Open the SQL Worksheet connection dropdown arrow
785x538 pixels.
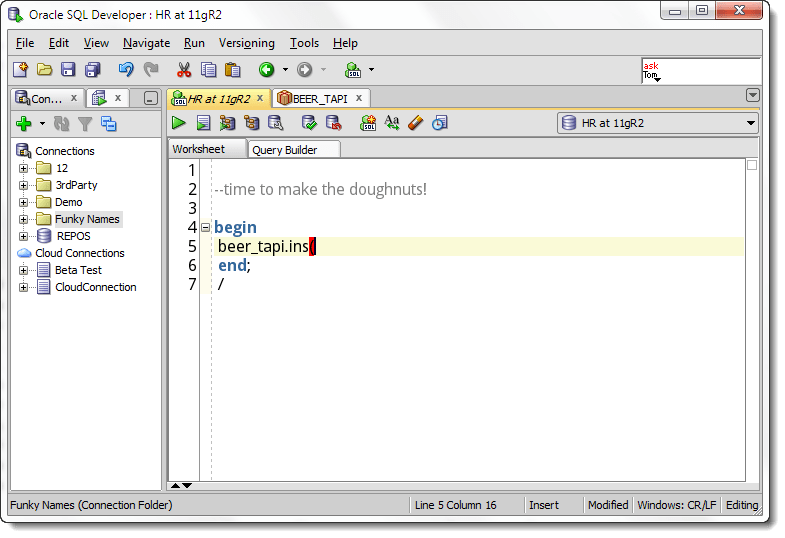[371, 70]
